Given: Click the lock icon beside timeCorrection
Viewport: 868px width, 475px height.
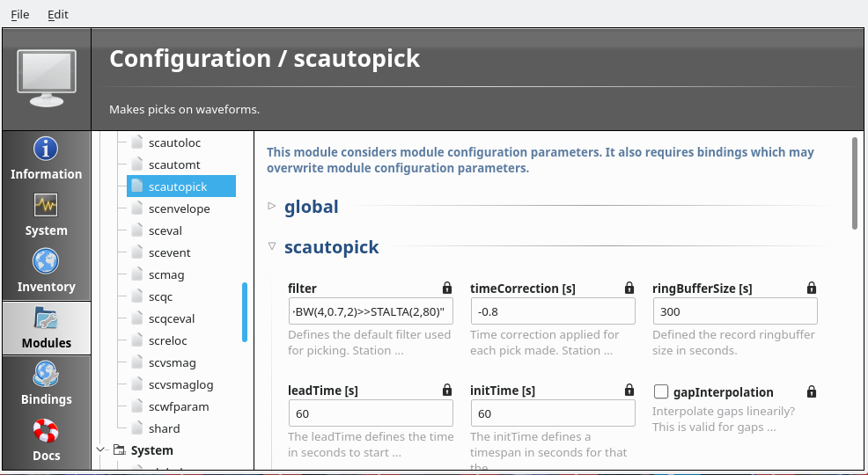Looking at the screenshot, I should (x=629, y=288).
